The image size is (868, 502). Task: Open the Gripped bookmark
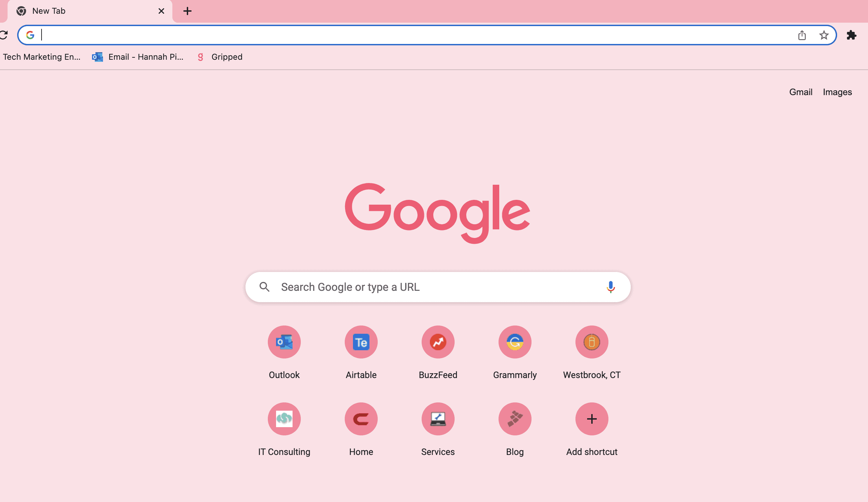pyautogui.click(x=220, y=57)
